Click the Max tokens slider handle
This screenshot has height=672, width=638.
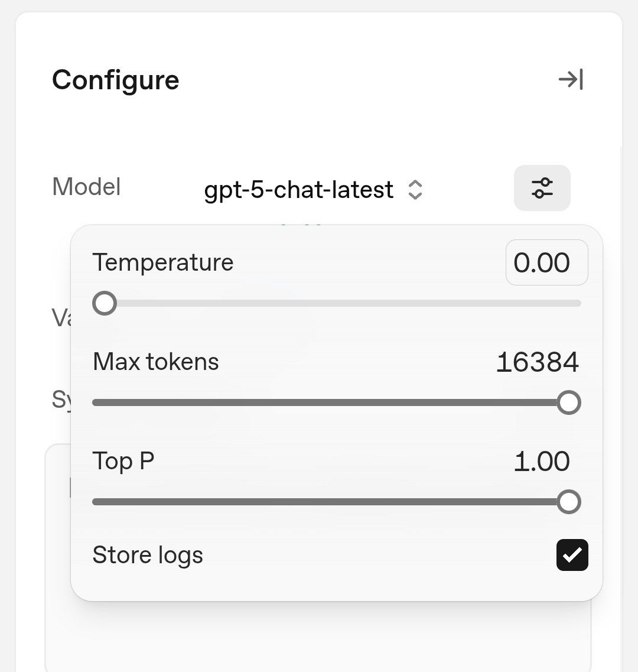[x=569, y=402]
